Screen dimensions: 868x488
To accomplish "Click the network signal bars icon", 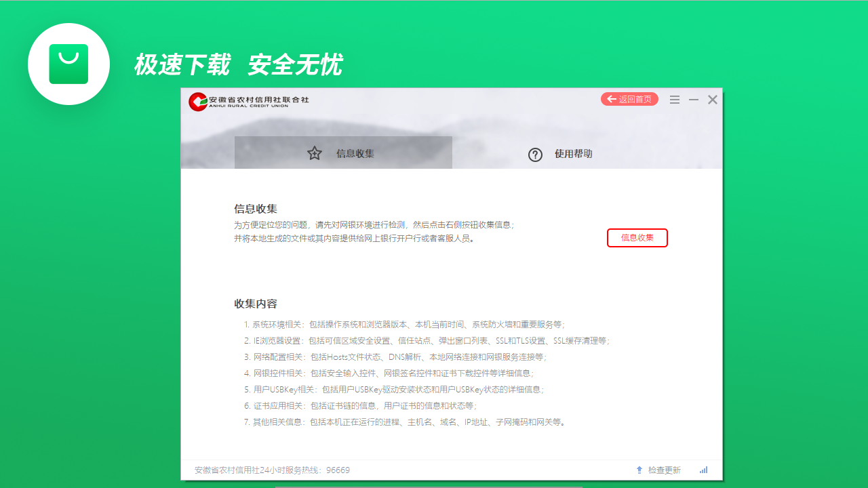I will coord(703,470).
